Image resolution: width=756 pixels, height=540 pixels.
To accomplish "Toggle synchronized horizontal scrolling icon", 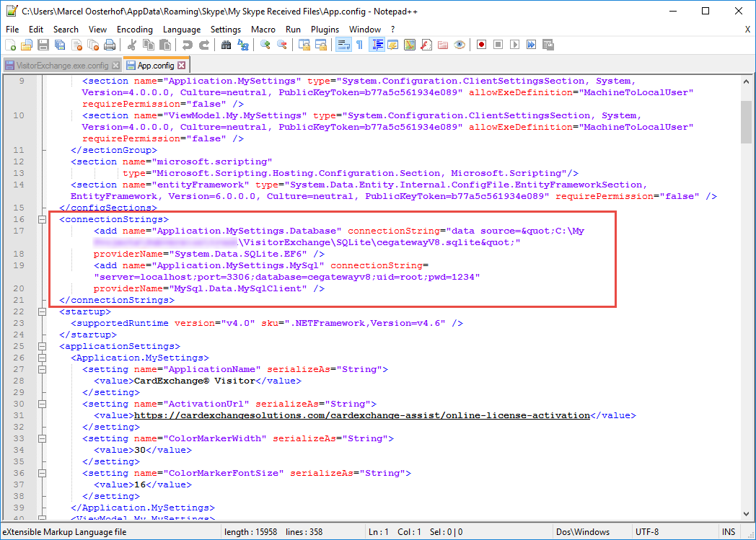I will point(321,45).
